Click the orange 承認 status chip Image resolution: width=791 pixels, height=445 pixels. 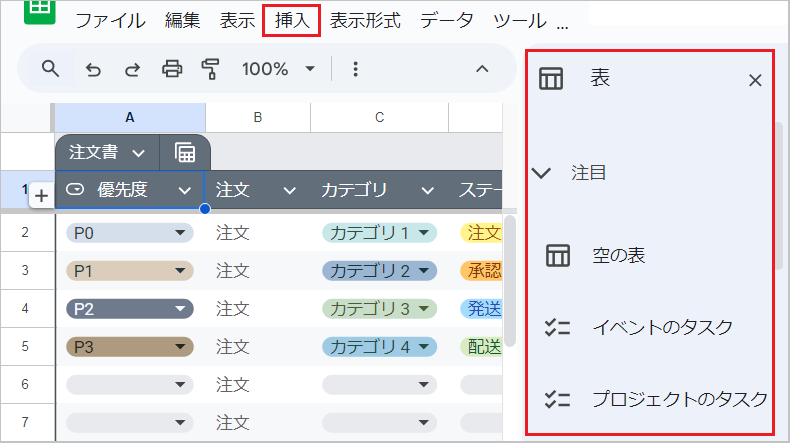481,271
